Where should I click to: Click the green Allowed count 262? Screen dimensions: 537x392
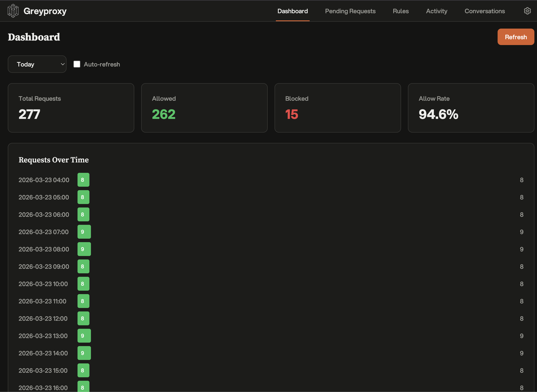click(164, 114)
